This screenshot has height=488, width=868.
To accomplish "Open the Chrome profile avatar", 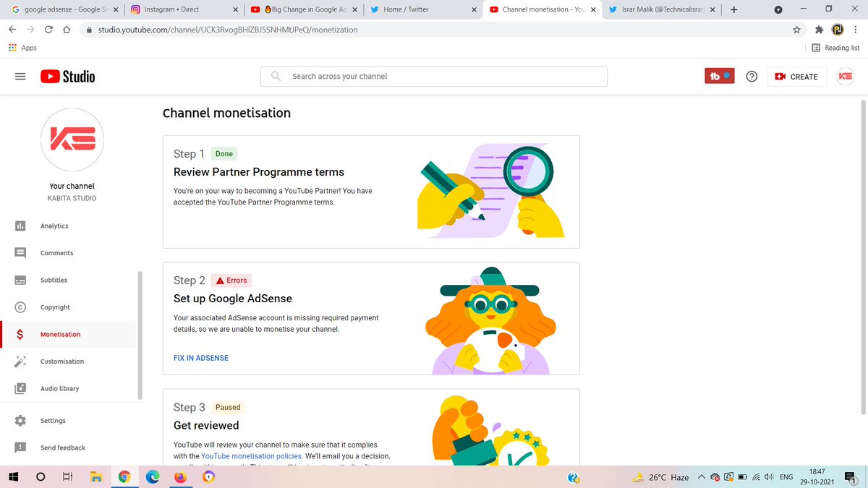I will (837, 30).
